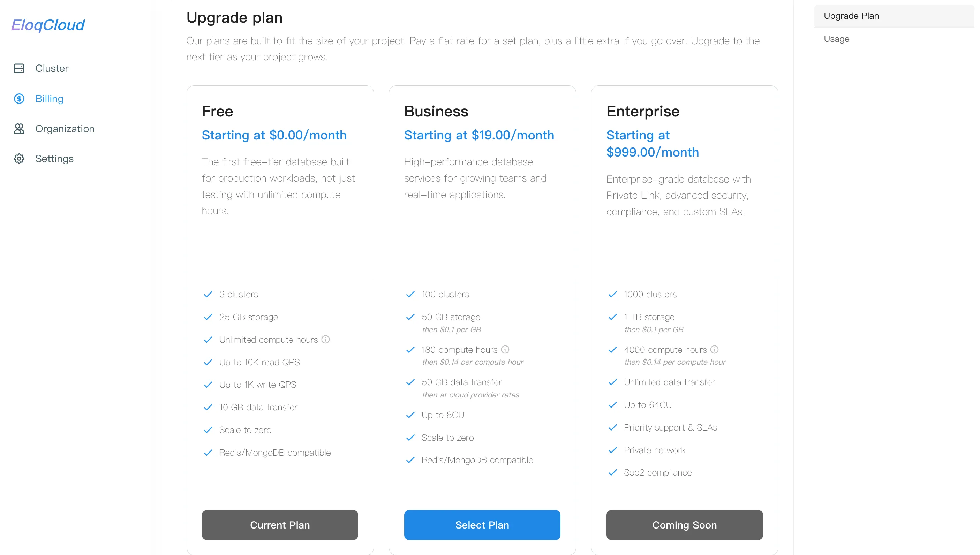Click the Settings gear icon

coord(19,159)
